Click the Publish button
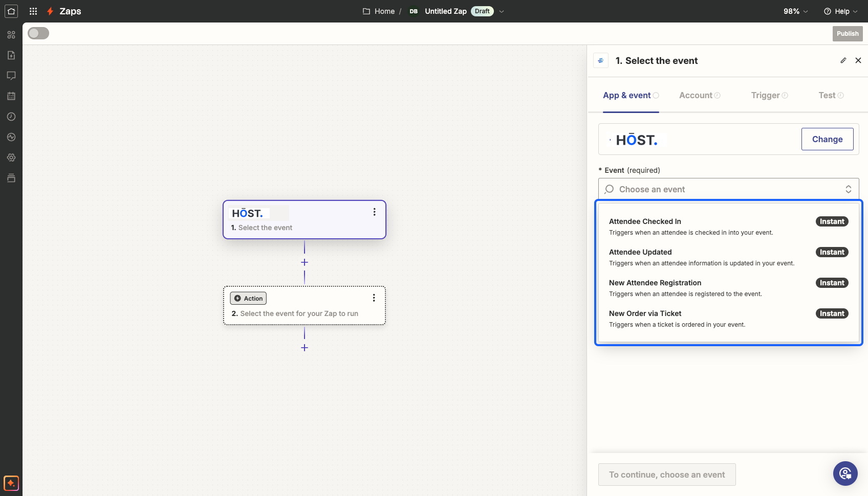 click(848, 34)
